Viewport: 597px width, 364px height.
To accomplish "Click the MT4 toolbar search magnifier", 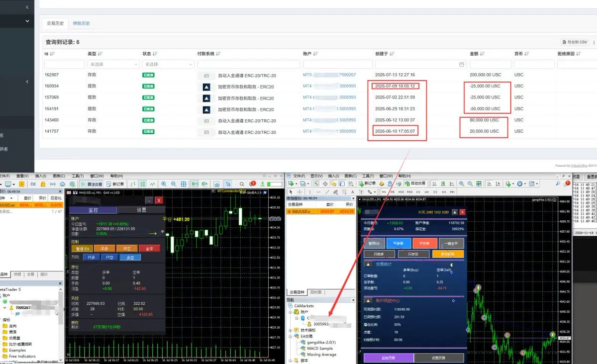I will click(558, 183).
